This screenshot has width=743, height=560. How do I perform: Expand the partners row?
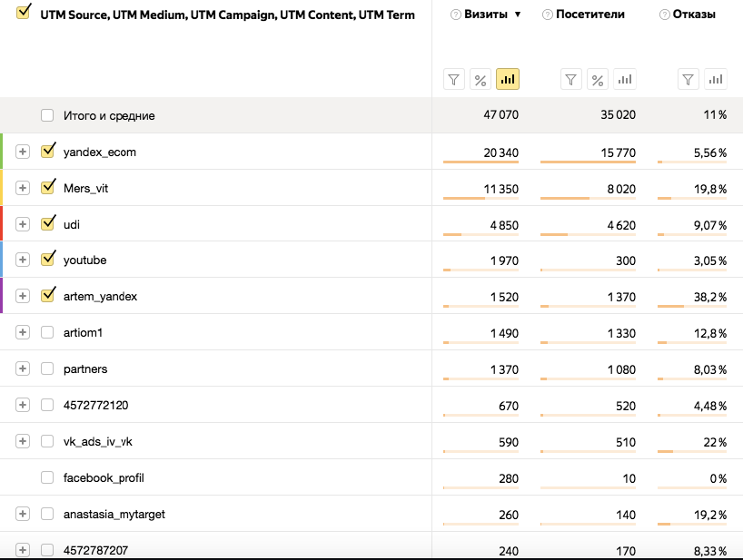coord(23,368)
